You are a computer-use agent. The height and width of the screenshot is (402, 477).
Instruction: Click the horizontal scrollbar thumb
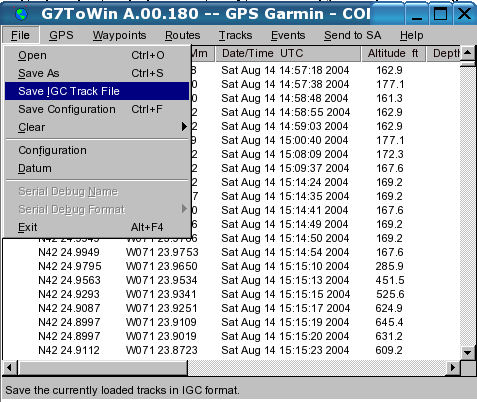(102, 368)
